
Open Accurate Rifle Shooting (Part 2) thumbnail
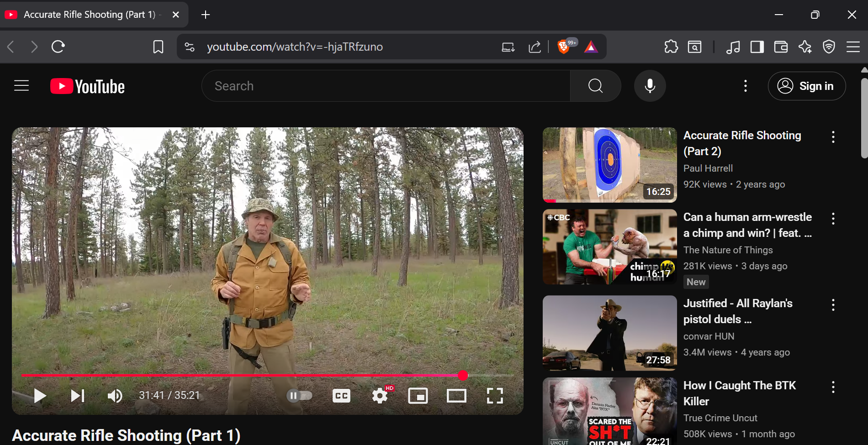[x=610, y=165]
